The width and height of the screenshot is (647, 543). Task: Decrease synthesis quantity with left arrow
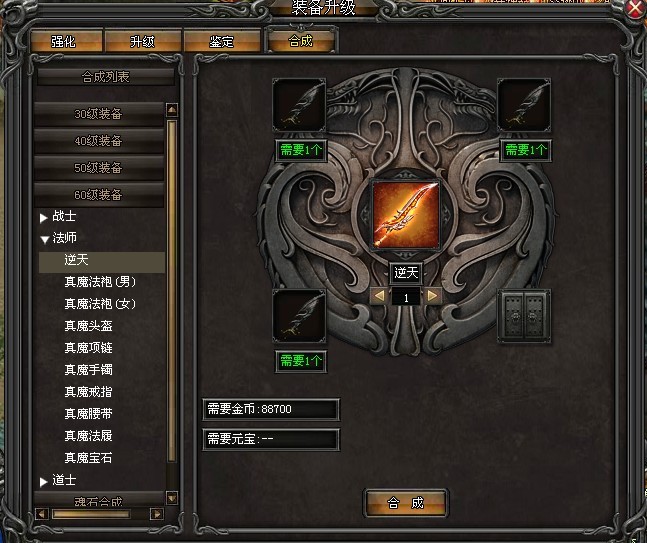380,295
